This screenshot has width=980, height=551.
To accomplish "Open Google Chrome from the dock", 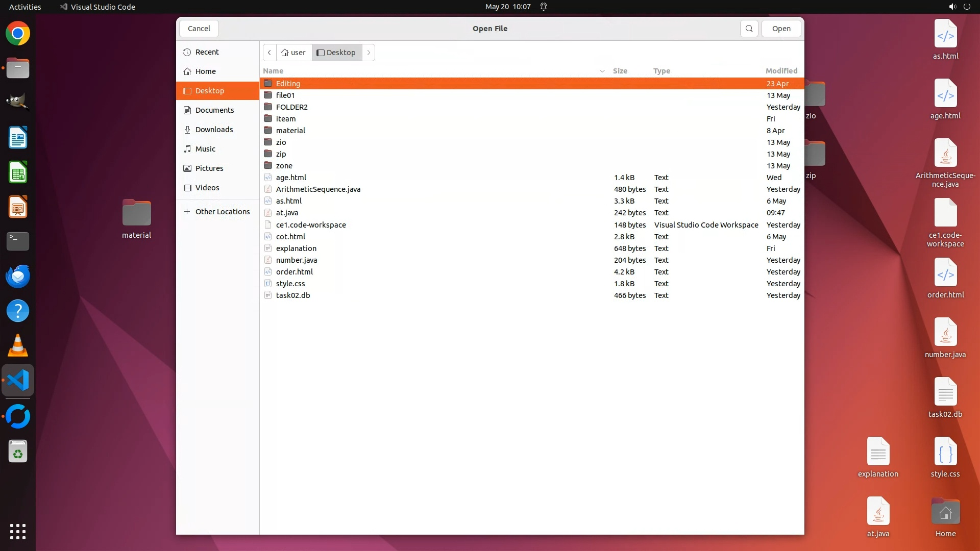I will point(18,34).
